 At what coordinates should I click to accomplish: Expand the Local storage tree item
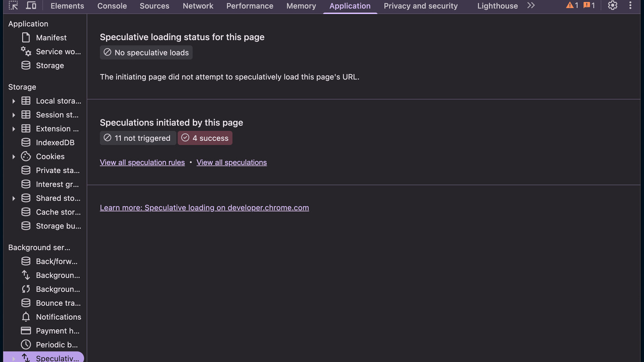(14, 101)
